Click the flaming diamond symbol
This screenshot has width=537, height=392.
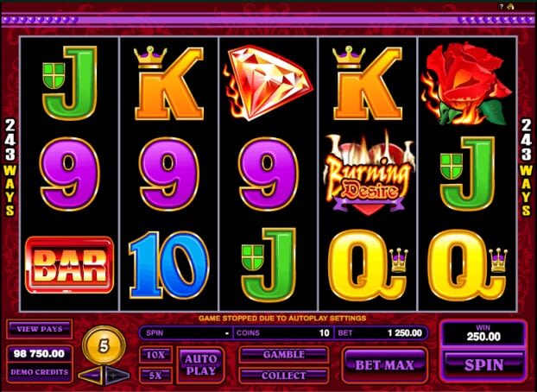pos(268,83)
